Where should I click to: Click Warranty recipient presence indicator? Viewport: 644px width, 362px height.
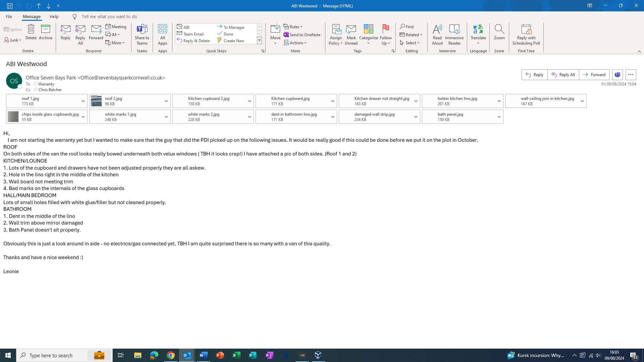(x=35, y=84)
